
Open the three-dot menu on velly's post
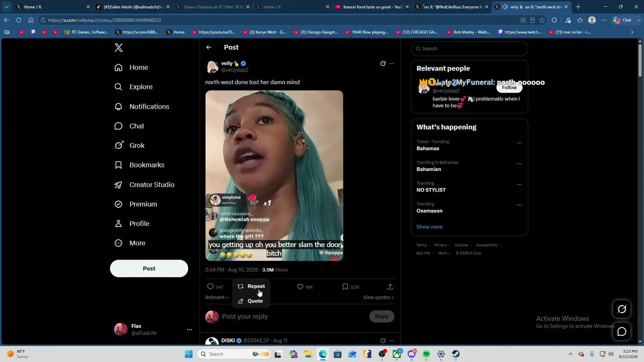(x=392, y=63)
